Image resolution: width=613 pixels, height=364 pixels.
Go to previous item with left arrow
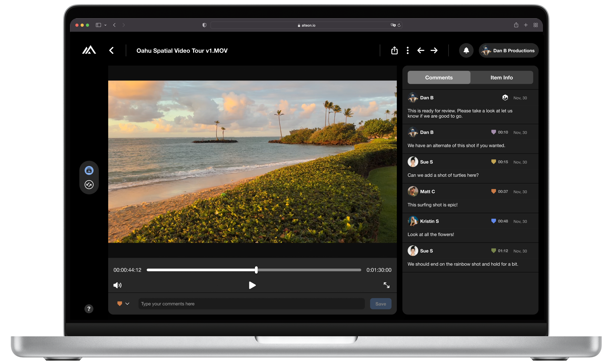click(x=421, y=51)
